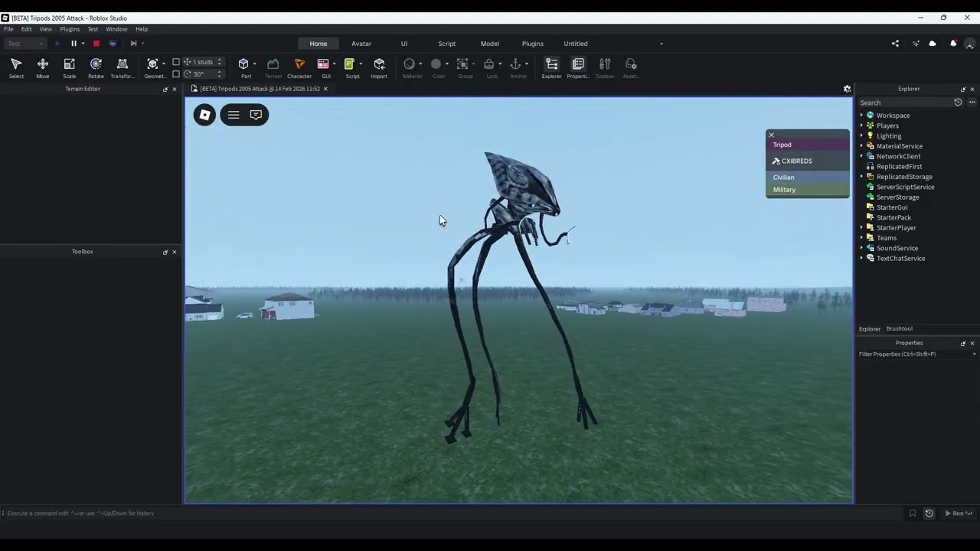Screen dimensions: 980x551
Task: Expand the Lighting tree node
Action: coord(861,135)
